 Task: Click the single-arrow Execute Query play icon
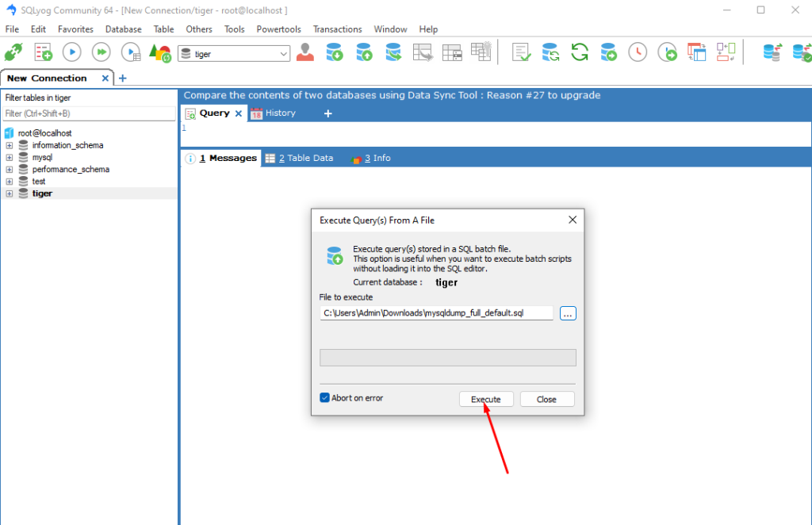click(71, 53)
